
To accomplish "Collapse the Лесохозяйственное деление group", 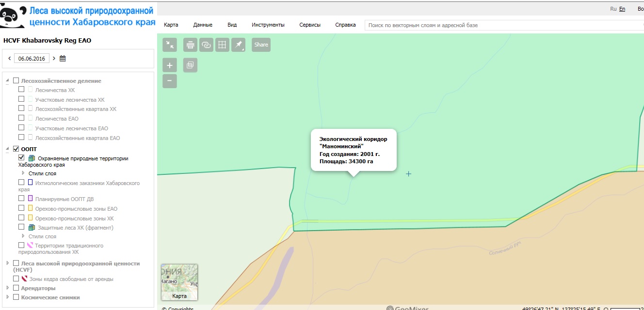I will (x=7, y=81).
